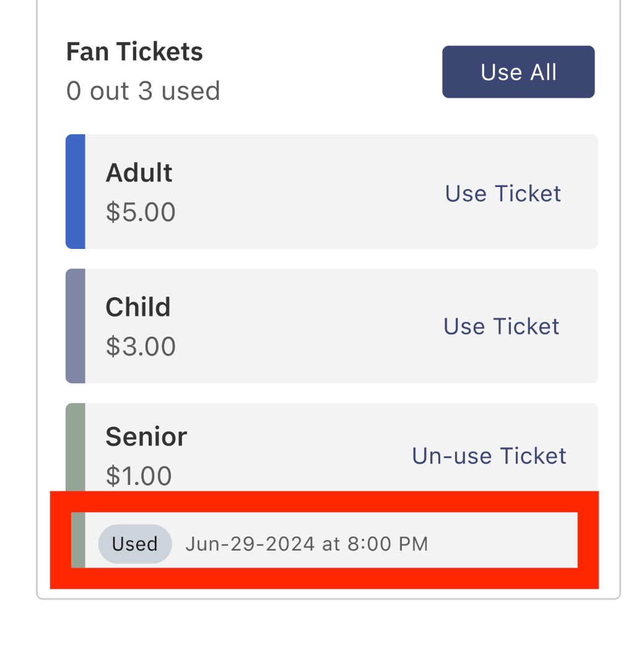The image size is (644, 649).
Task: Select the Child ticket card
Action: pyautogui.click(x=331, y=325)
